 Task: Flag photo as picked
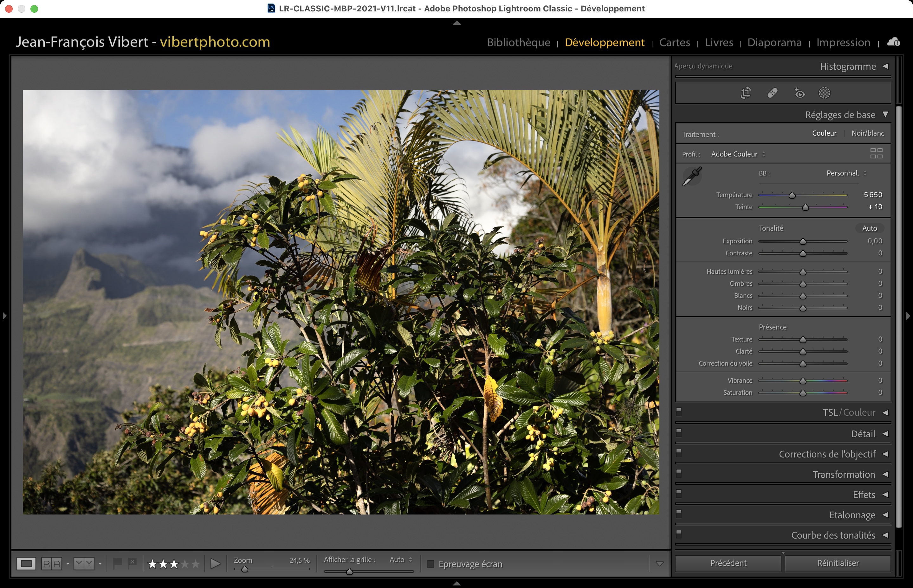[x=117, y=563]
